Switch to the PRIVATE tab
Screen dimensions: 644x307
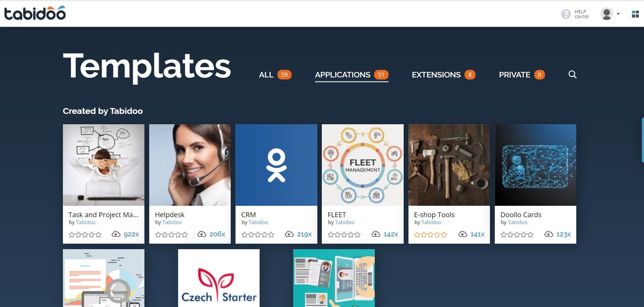(x=522, y=75)
